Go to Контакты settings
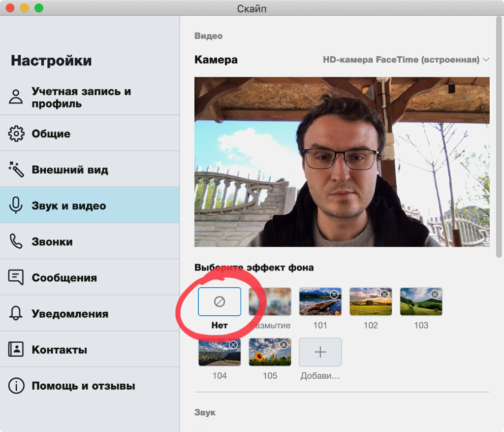 click(x=90, y=349)
